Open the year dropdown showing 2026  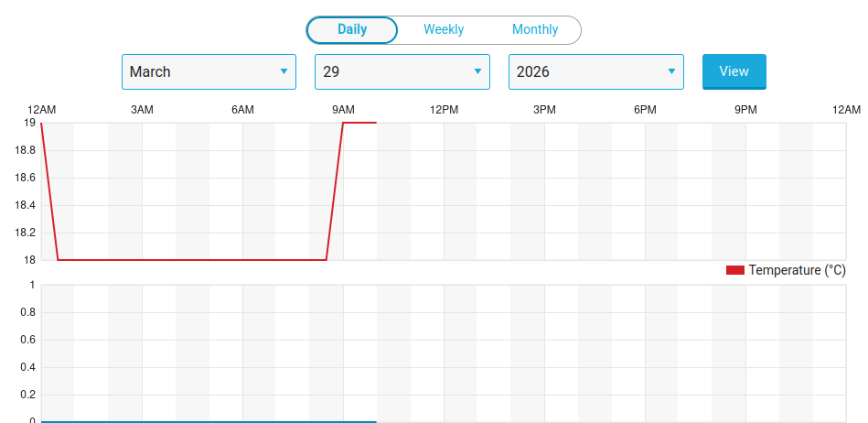[596, 71]
